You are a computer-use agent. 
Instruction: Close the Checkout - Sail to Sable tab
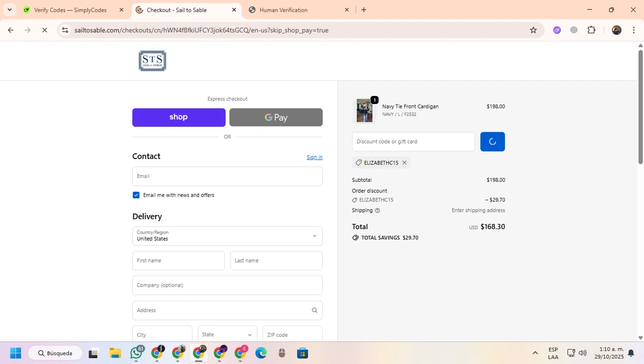(x=234, y=10)
